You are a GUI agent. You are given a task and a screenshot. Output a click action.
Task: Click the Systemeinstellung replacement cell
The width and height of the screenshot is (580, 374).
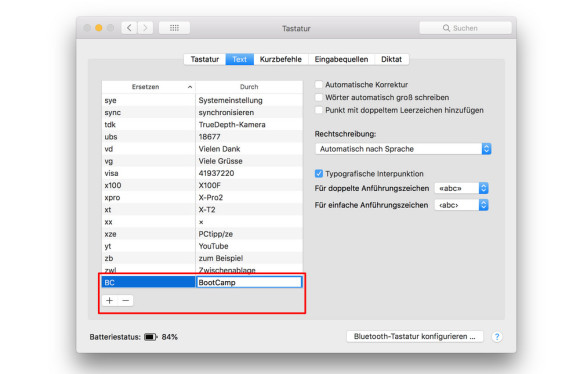pos(249,100)
